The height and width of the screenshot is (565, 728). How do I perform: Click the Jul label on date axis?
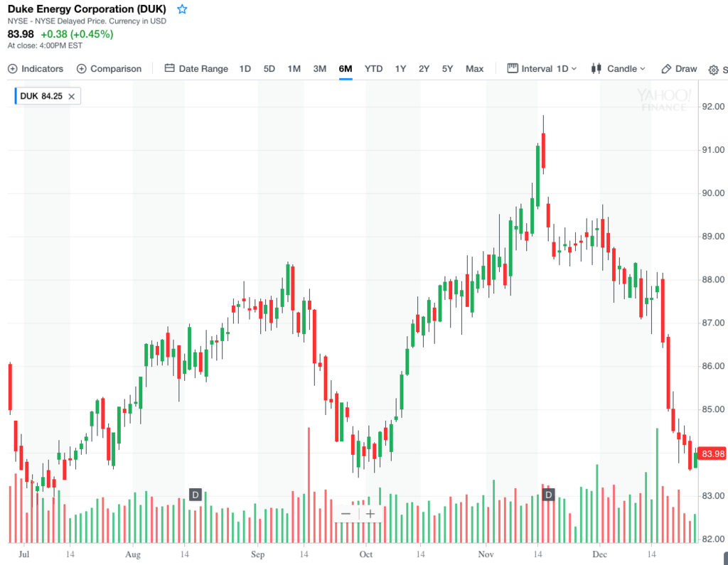[23, 554]
